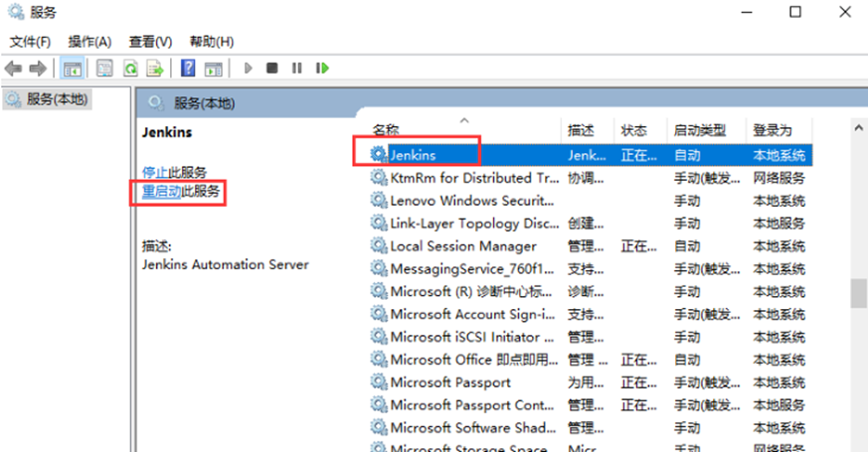Toggle the show/hide action pane icon
The image size is (868, 452).
[x=214, y=69]
